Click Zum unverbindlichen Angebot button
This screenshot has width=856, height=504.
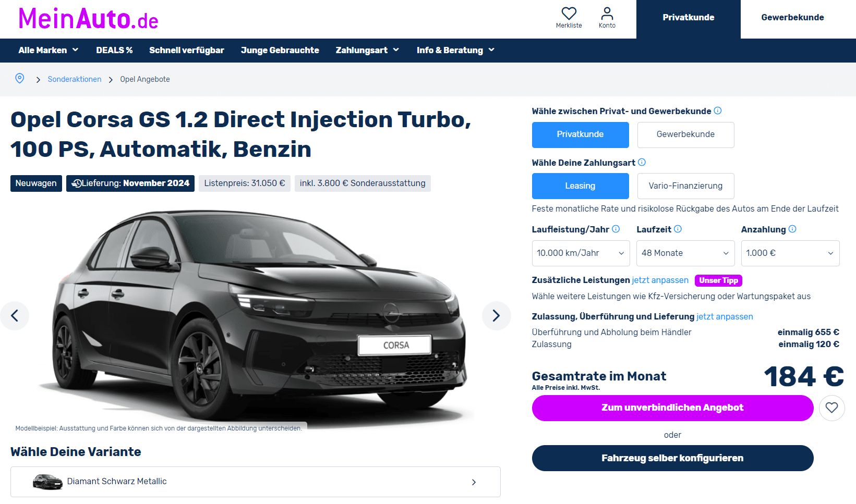(672, 408)
